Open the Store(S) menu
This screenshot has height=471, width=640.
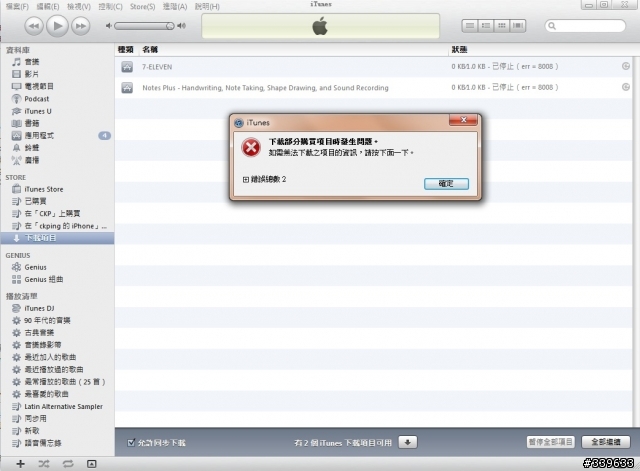(x=142, y=7)
